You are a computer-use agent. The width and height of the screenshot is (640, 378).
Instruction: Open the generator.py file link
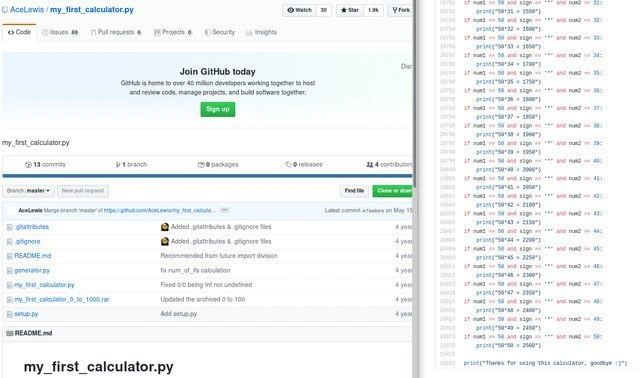click(32, 270)
